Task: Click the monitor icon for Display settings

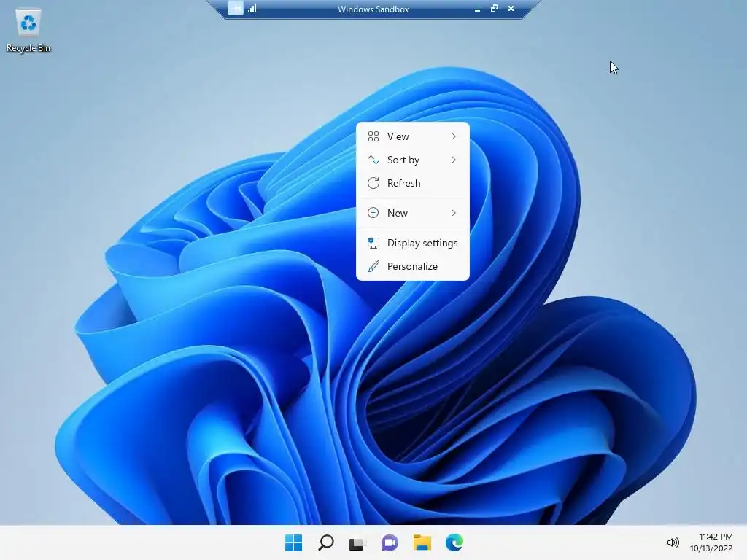Action: click(x=373, y=243)
